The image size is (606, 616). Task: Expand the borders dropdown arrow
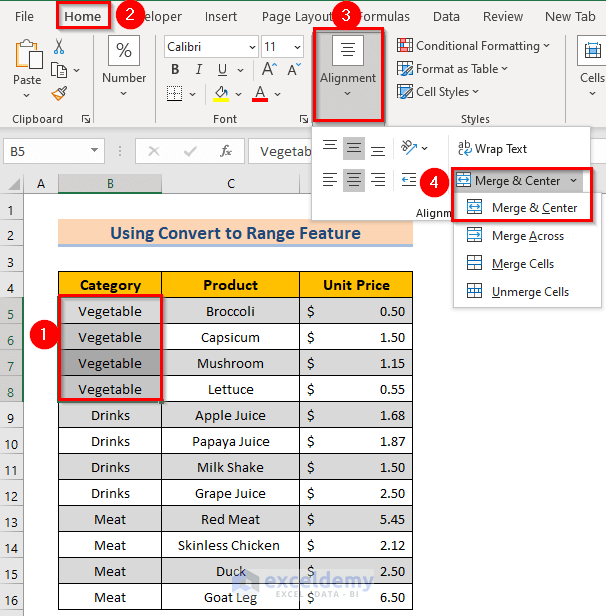[192, 94]
